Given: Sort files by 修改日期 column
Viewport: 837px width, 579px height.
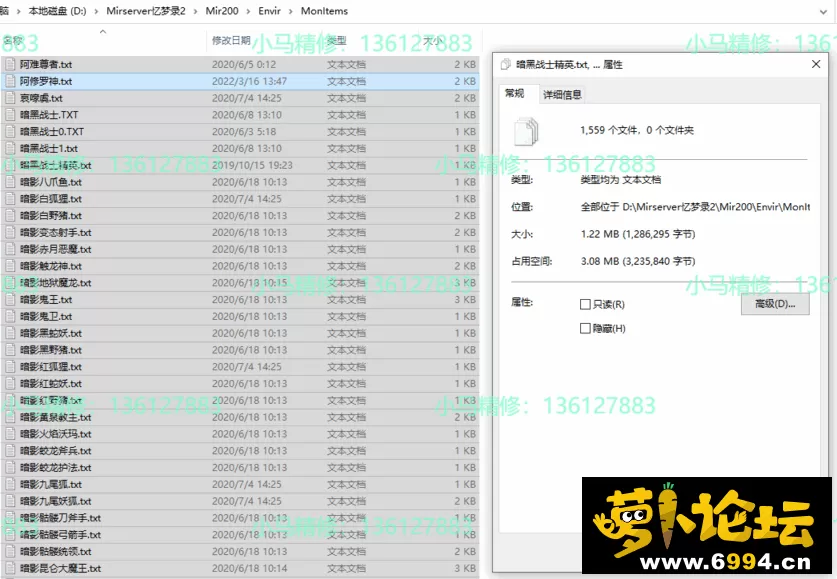Looking at the screenshot, I should (231, 41).
